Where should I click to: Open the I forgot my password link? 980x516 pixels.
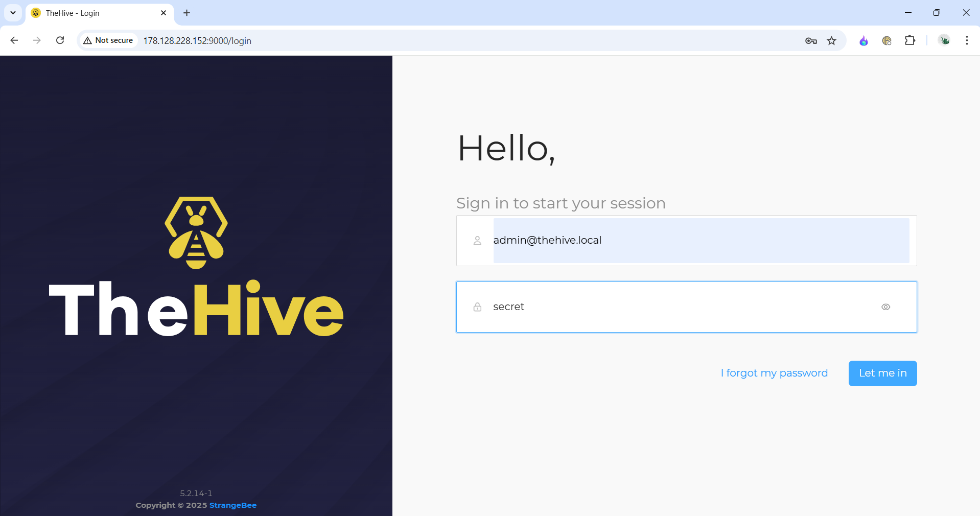tap(774, 373)
